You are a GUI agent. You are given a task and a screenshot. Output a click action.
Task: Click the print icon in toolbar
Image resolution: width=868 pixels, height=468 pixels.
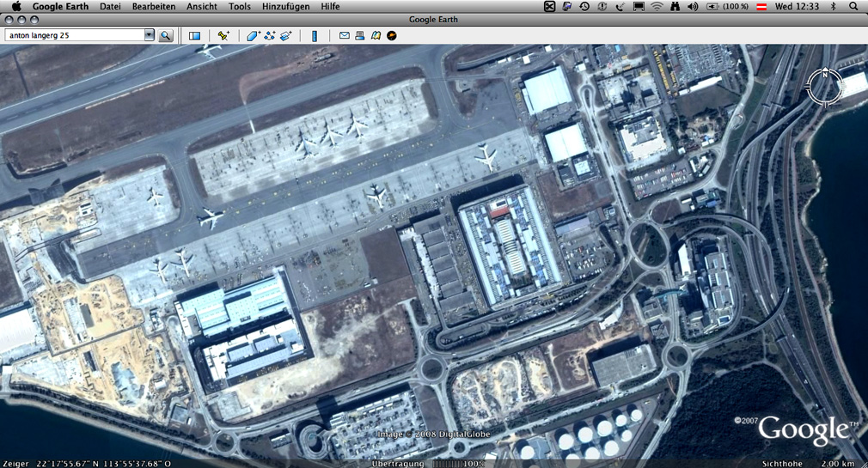(360, 36)
